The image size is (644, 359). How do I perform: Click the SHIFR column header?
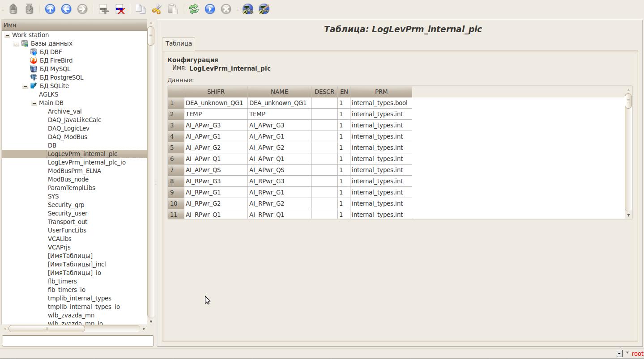point(216,92)
